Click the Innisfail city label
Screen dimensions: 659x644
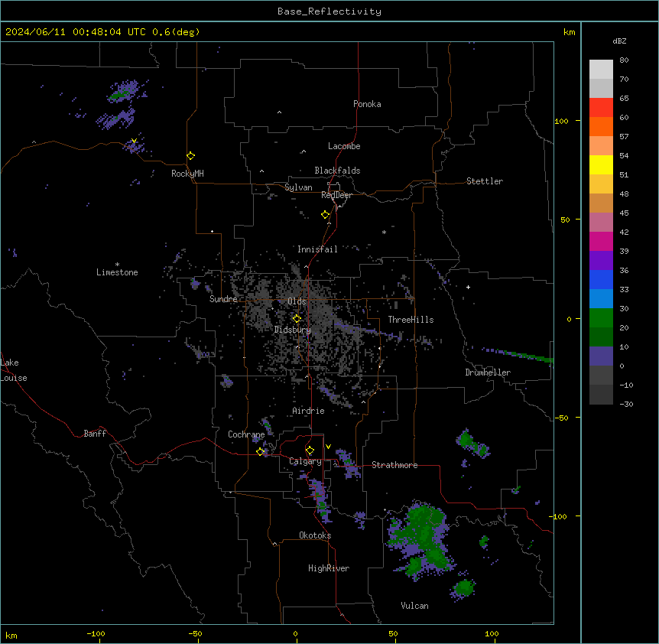point(317,249)
